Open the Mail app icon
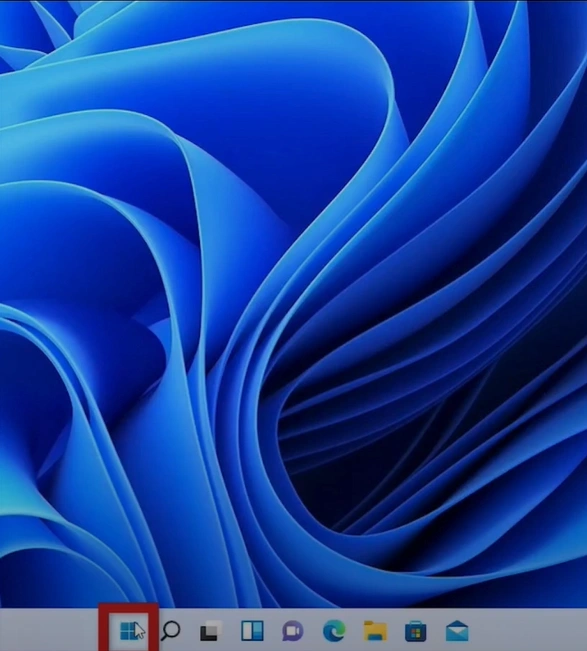 point(457,631)
